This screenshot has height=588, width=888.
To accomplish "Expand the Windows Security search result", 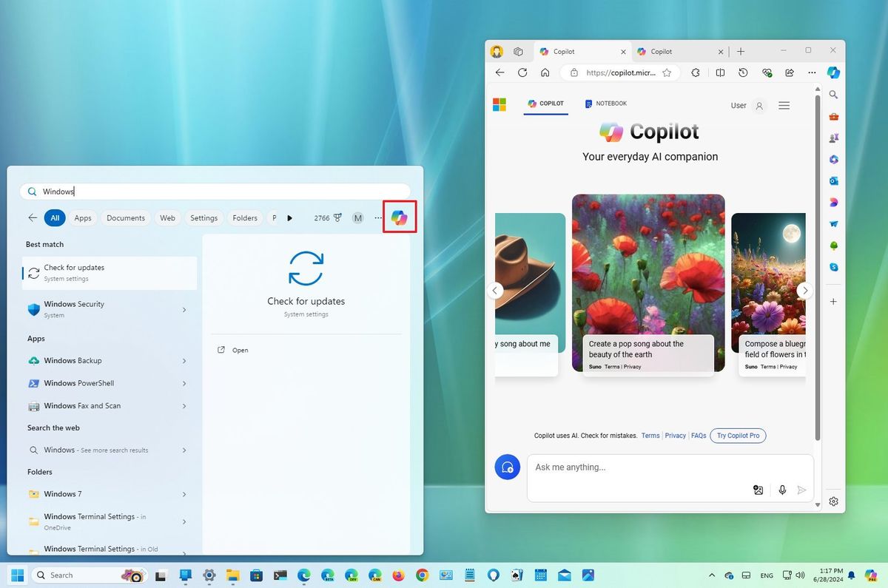I will pos(184,310).
